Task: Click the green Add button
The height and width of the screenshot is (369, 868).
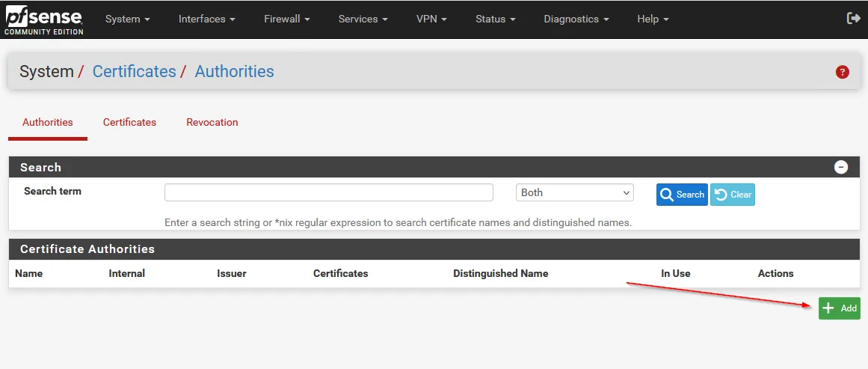Action: point(839,308)
